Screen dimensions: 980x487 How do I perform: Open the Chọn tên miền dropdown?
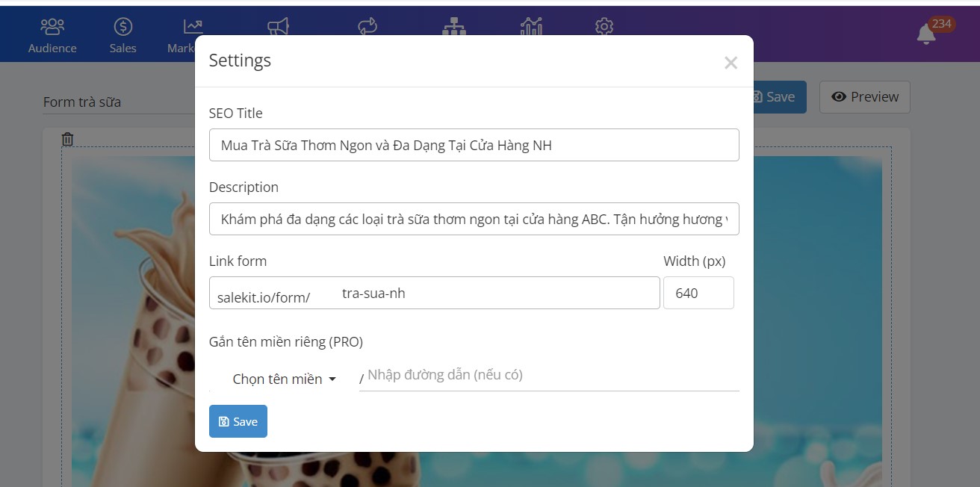(284, 379)
